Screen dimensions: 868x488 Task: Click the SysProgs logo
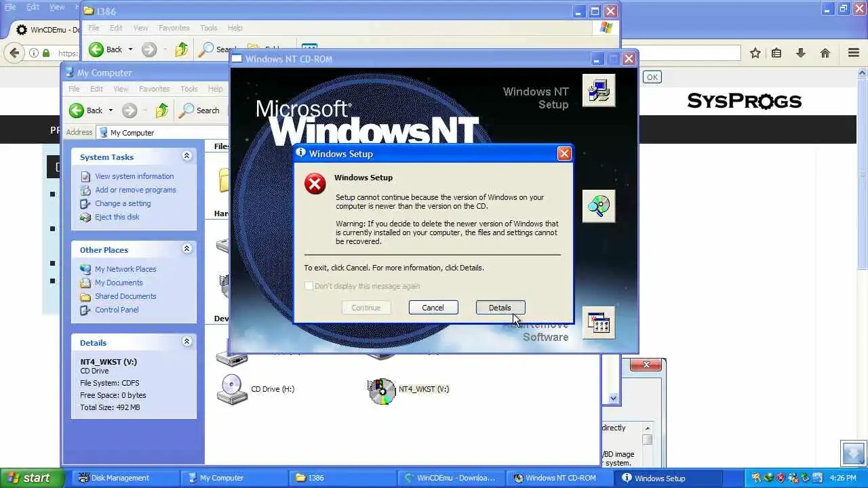point(744,101)
